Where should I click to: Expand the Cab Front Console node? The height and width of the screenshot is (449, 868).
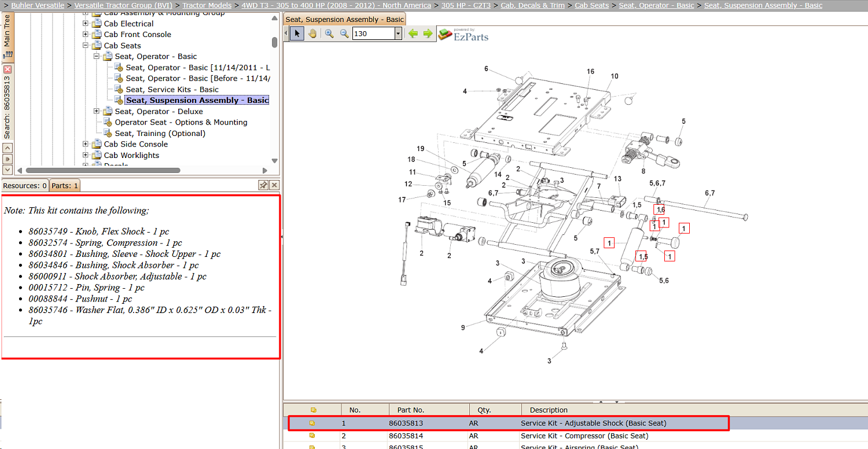[86, 35]
